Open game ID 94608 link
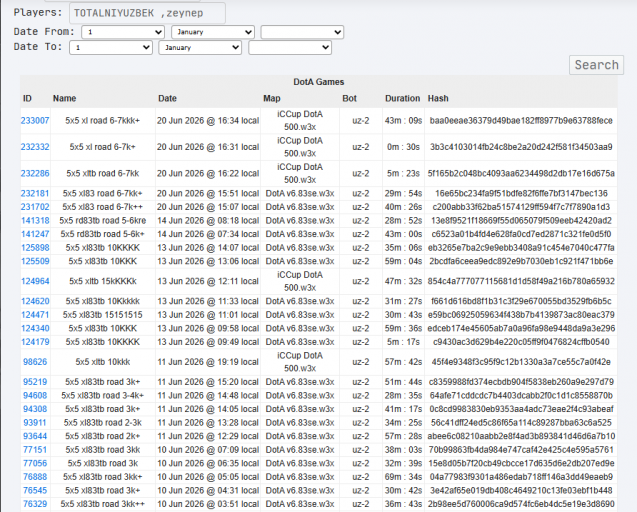637x512 pixels. (x=35, y=396)
